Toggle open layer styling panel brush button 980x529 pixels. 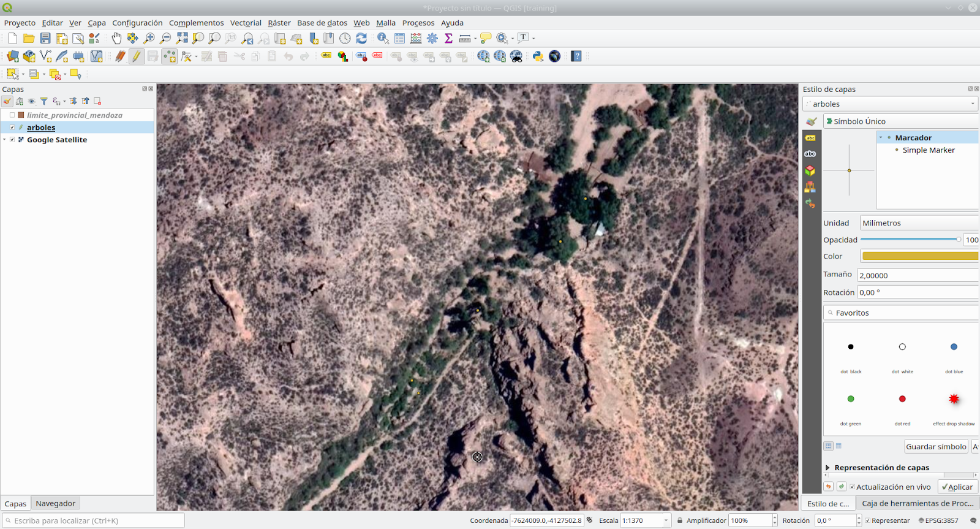[7, 101]
